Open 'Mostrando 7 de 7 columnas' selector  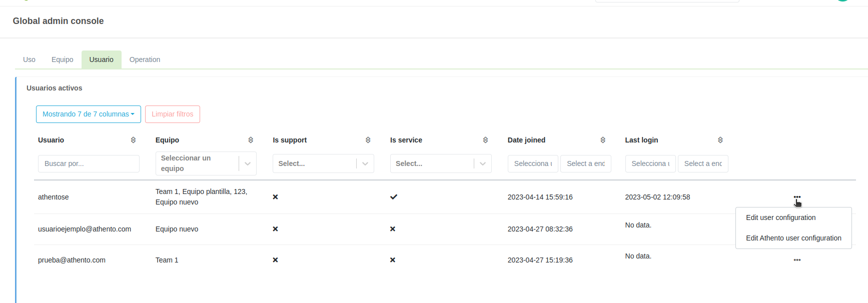88,114
